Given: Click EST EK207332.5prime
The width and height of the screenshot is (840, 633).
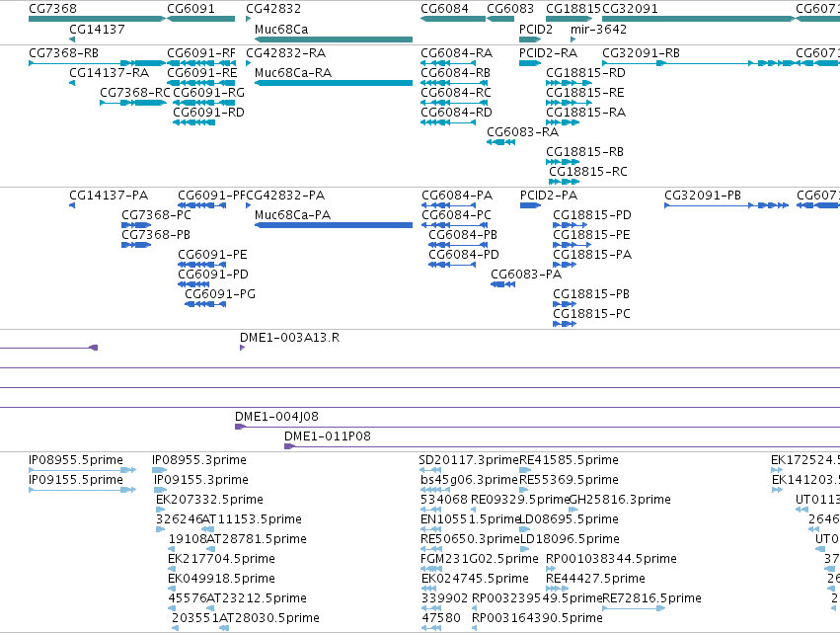Looking at the screenshot, I should click(x=209, y=500).
